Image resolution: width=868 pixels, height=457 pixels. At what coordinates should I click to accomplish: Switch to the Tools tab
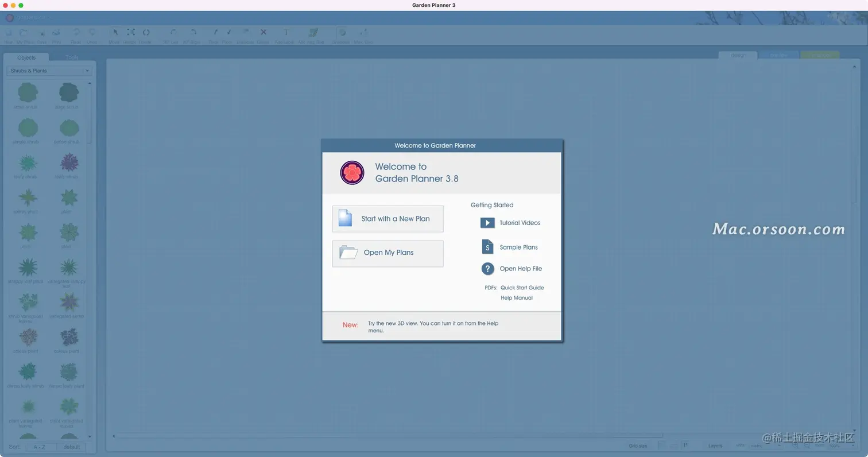[x=71, y=57]
